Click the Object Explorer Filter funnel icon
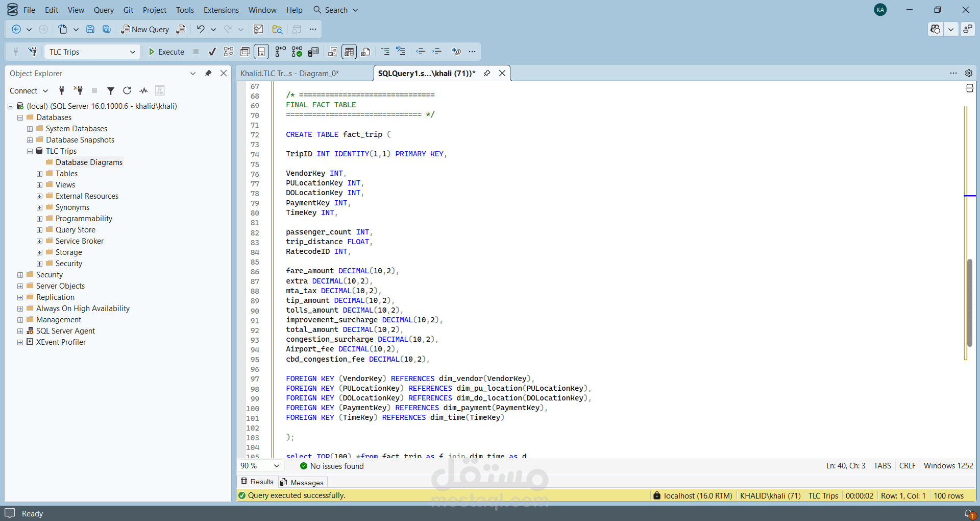 click(111, 90)
